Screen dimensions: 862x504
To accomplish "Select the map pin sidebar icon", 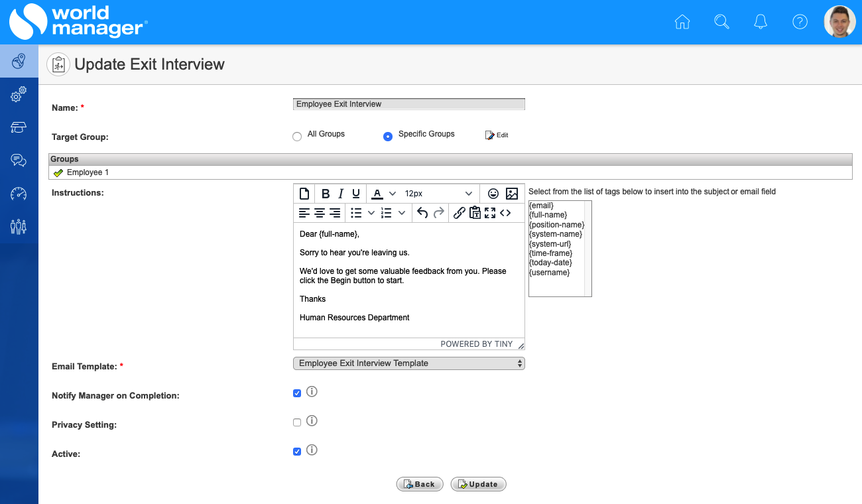I will tap(19, 62).
